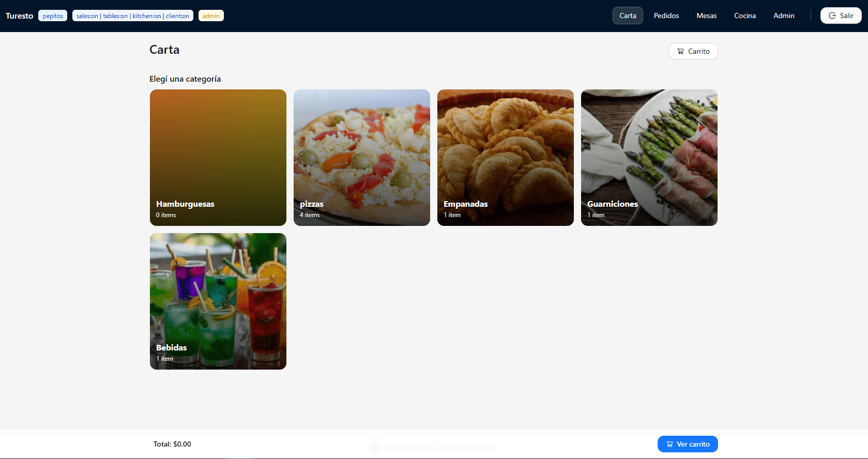This screenshot has width=868, height=459.
Task: Open the Carrito button at top
Action: coord(693,51)
